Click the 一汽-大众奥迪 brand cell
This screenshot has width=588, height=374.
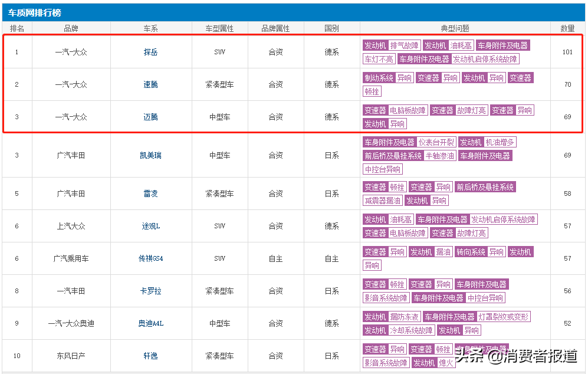click(x=71, y=323)
